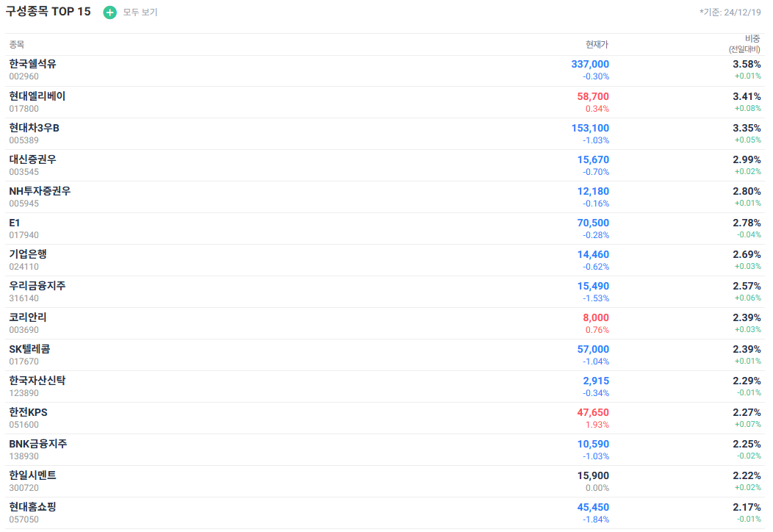This screenshot has height=532, width=773.
Task: Click price 70,500 for E1
Action: click(x=593, y=223)
